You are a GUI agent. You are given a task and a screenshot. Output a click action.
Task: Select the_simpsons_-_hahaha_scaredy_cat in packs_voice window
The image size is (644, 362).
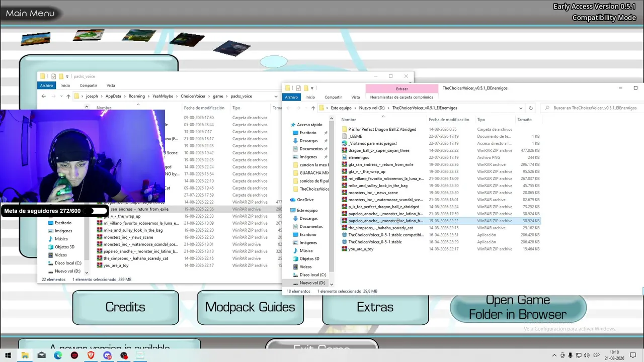[136, 258]
